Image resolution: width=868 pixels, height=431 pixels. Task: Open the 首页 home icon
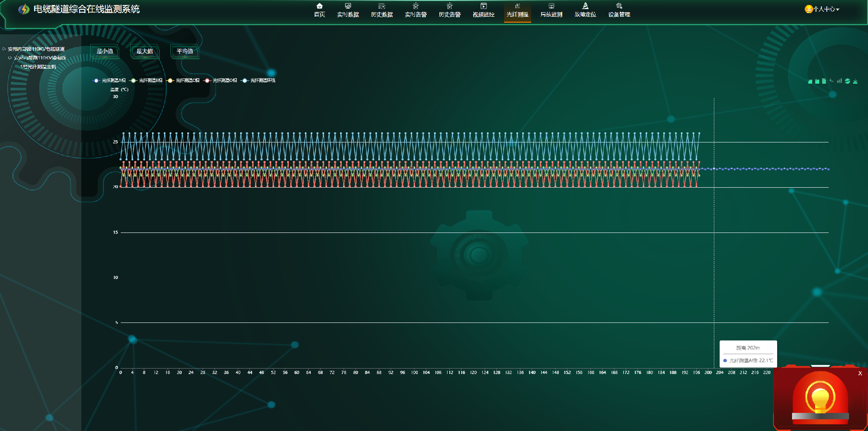pos(319,9)
